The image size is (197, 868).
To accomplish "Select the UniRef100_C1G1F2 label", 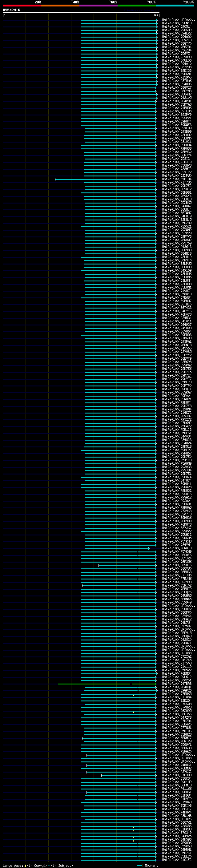I will pos(176,860).
